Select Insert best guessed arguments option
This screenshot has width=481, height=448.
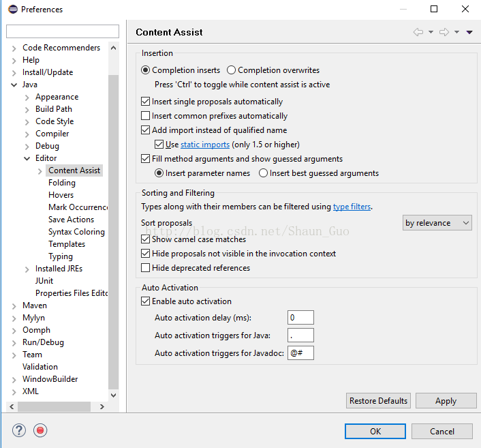coord(263,173)
